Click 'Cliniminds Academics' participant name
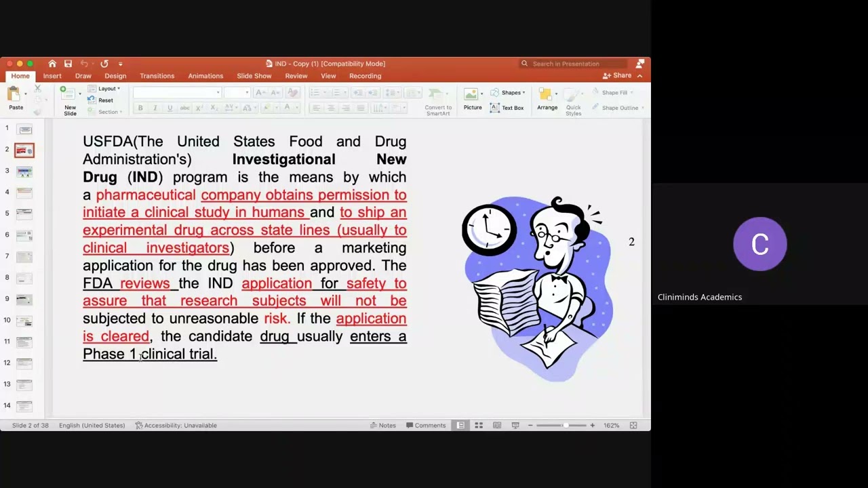 coord(700,297)
